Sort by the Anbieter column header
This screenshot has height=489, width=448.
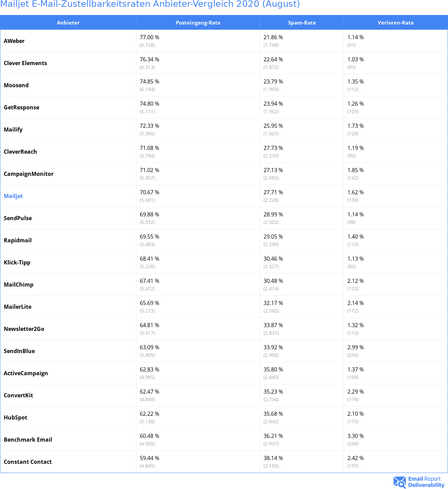click(x=68, y=23)
